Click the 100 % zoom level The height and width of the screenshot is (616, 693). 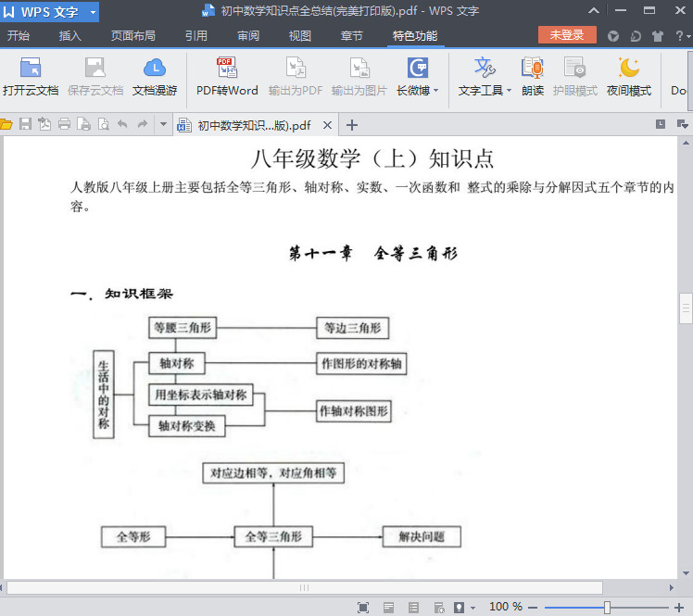506,607
